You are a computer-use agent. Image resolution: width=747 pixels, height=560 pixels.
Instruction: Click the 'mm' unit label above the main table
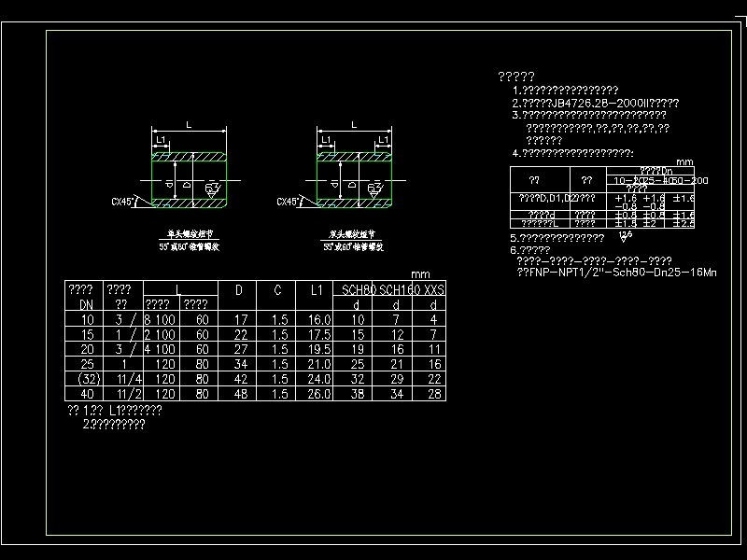420,274
